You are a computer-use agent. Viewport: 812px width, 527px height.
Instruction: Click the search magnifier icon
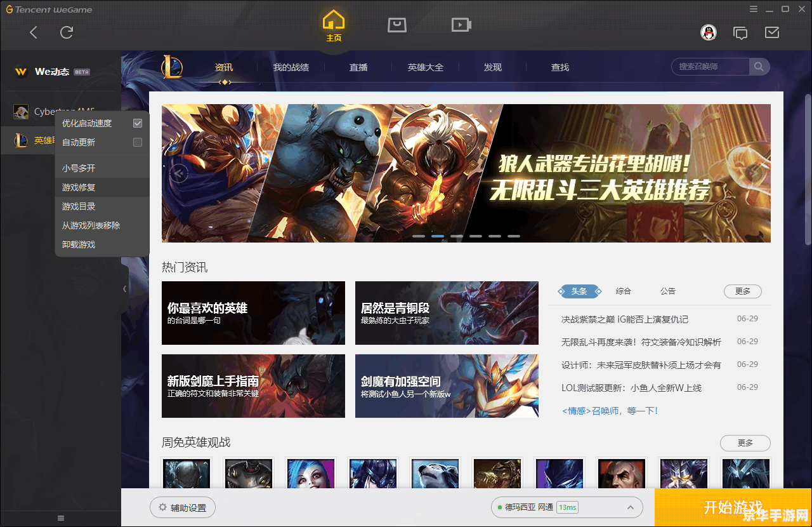[759, 67]
